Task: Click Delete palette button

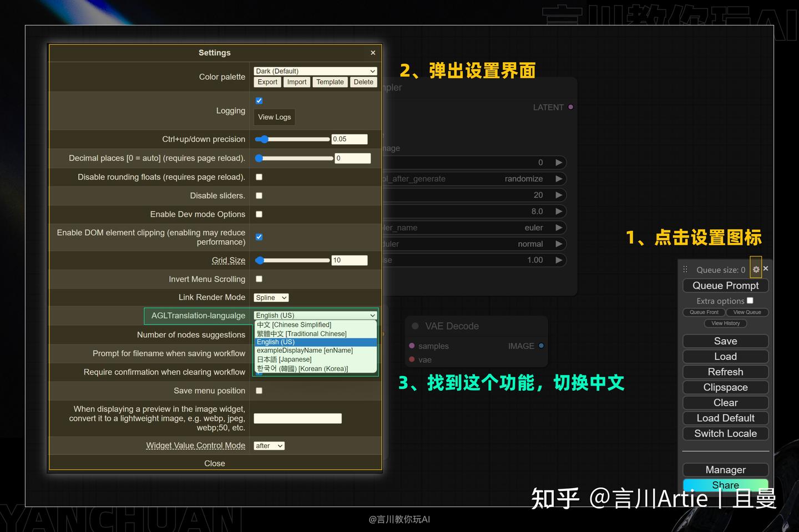Action: (363, 82)
